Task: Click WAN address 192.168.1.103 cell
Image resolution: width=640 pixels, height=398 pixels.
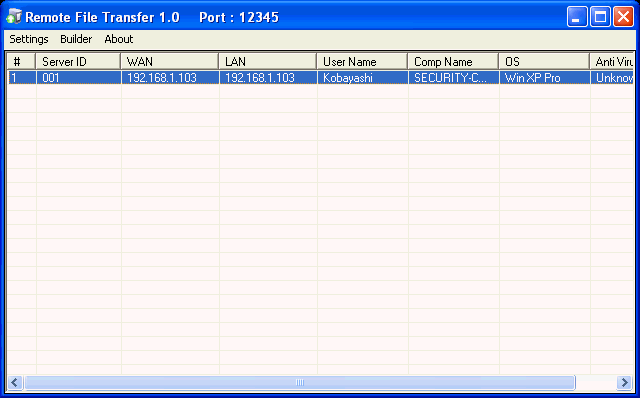Action: 170,78
